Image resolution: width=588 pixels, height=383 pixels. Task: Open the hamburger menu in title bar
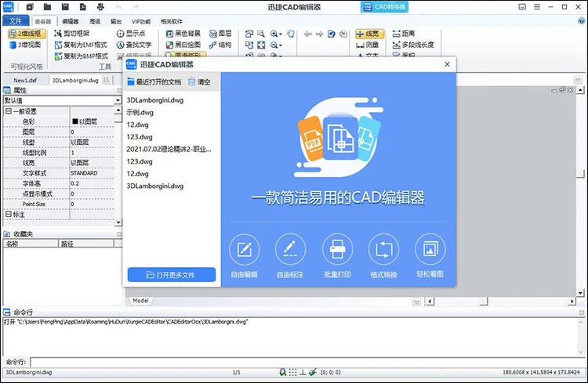coord(537,7)
